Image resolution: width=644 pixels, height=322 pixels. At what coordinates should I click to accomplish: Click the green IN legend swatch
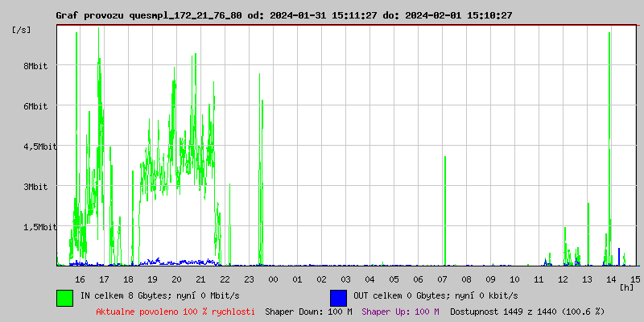tap(64, 297)
